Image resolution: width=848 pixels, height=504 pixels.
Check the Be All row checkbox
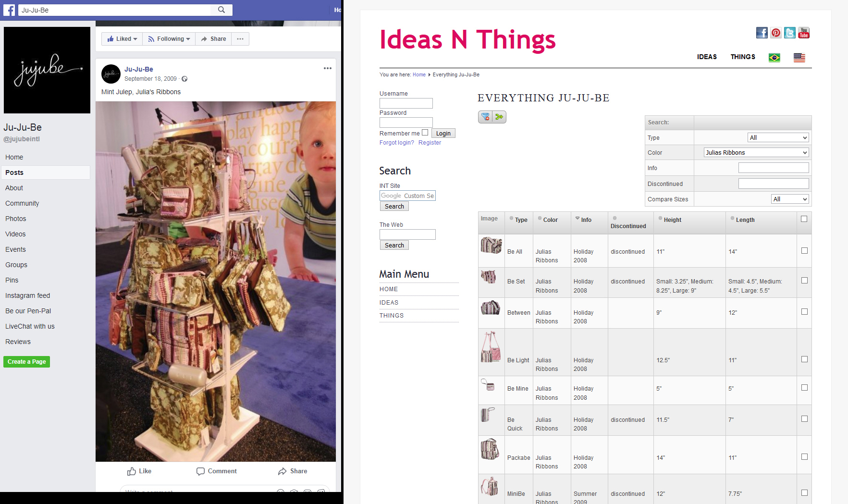point(804,251)
